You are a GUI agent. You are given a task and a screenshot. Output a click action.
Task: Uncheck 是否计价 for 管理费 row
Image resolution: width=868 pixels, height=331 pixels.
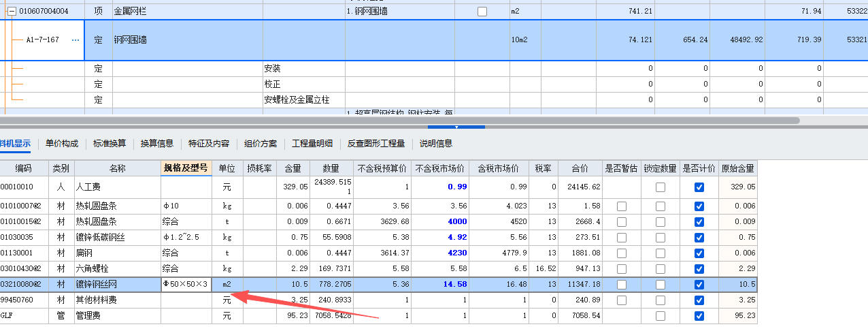point(699,316)
